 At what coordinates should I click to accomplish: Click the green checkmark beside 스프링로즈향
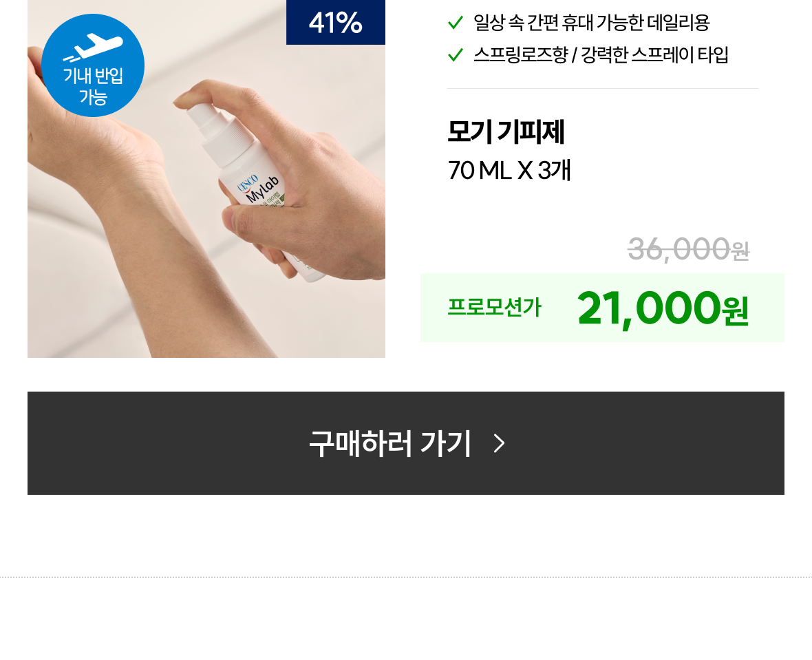[455, 54]
